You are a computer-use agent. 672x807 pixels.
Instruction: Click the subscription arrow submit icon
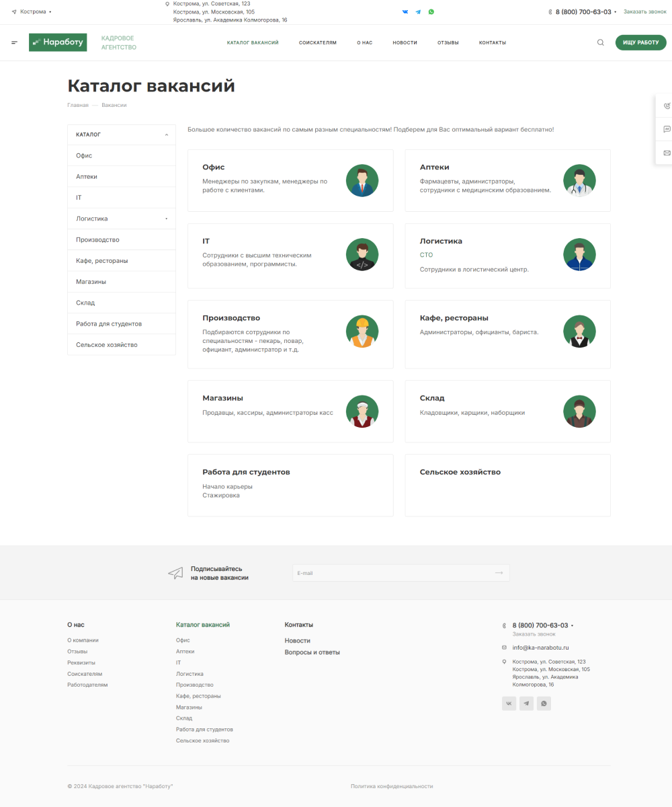click(499, 573)
